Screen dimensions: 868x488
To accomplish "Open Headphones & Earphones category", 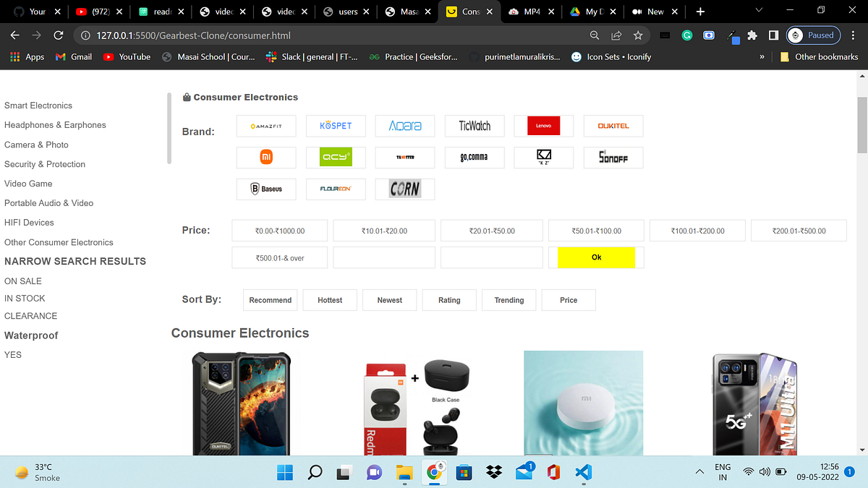I will coord(55,125).
